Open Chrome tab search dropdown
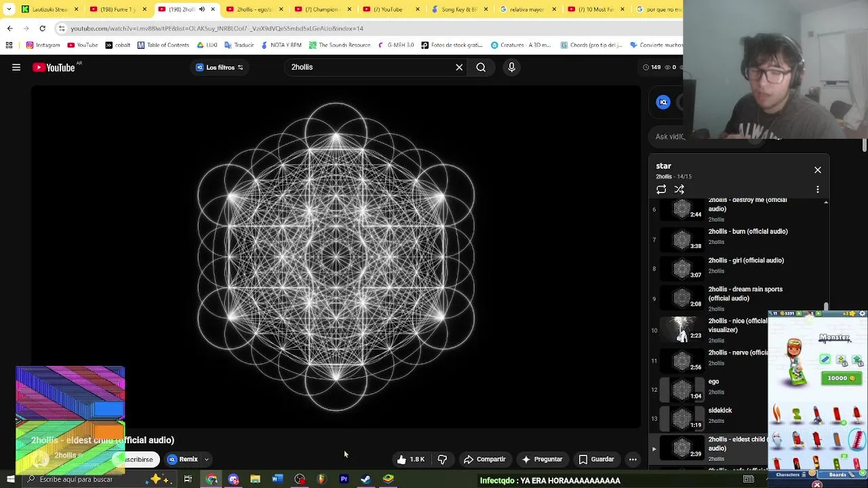868x488 pixels. 9,9
